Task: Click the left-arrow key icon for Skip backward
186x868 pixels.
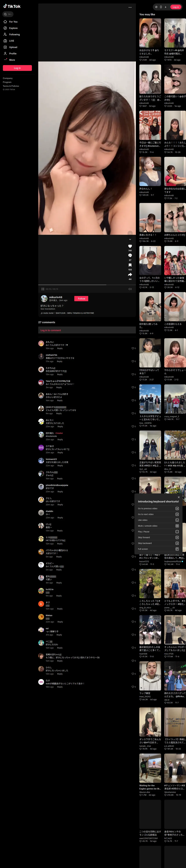Action: pyautogui.click(x=177, y=543)
